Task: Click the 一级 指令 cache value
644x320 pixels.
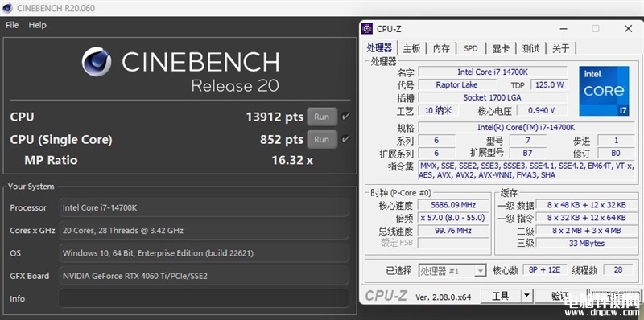Action: click(x=586, y=217)
